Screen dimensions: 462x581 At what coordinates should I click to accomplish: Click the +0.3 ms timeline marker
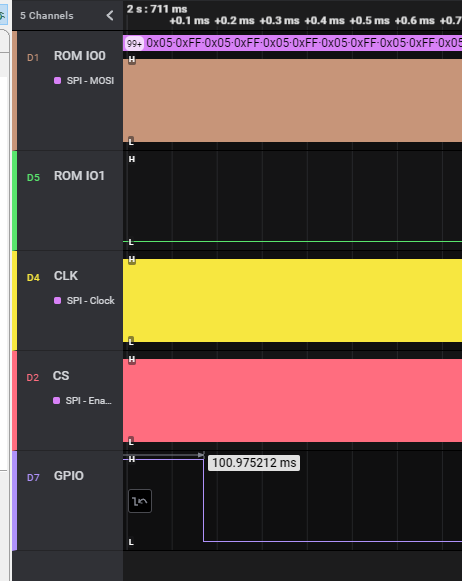(279, 20)
